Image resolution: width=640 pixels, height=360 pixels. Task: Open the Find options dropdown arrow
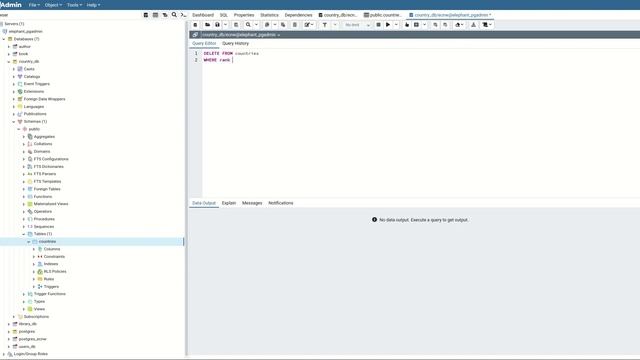(x=256, y=25)
